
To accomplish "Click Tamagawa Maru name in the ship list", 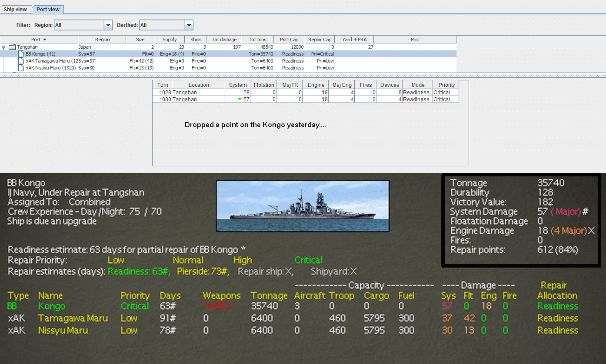I will (73, 318).
